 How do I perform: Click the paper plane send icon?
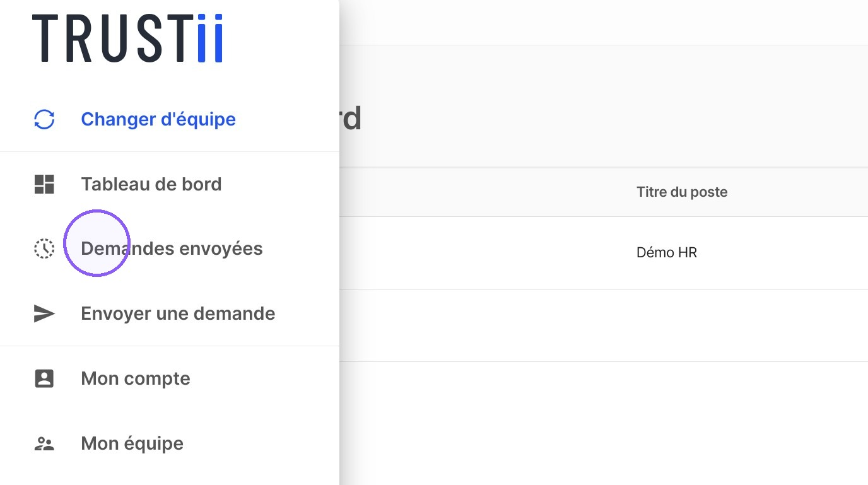click(44, 313)
